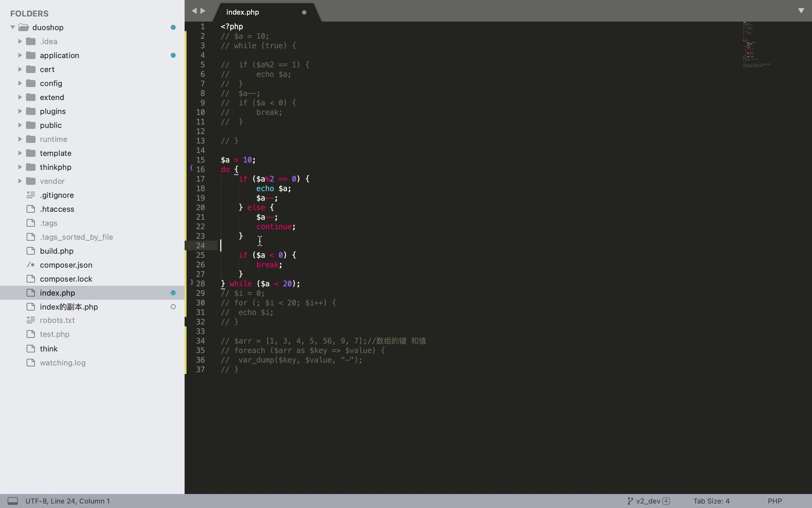812x508 pixels.
Task: Open the think file
Action: 49,349
